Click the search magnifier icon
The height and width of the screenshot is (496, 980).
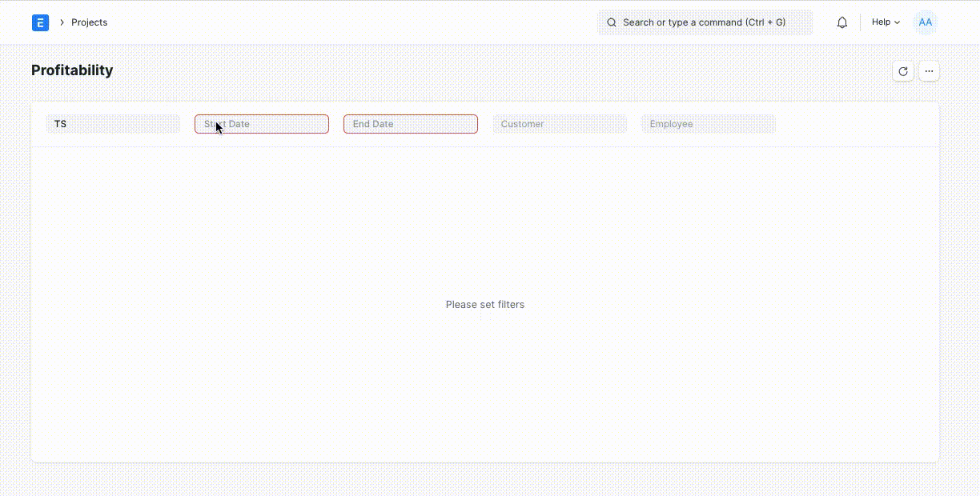point(612,22)
